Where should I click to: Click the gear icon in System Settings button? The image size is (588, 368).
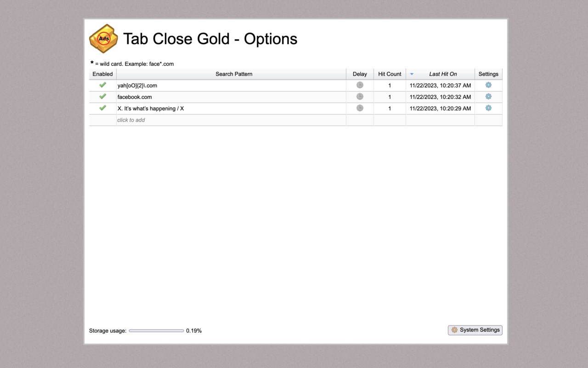tap(454, 330)
